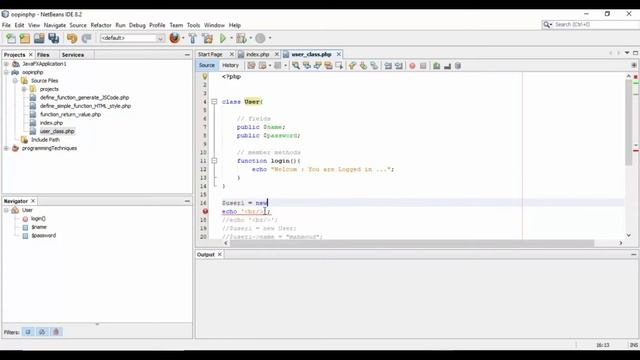Toggle Rectangular Selection icon in editor toolbar

coord(339,66)
